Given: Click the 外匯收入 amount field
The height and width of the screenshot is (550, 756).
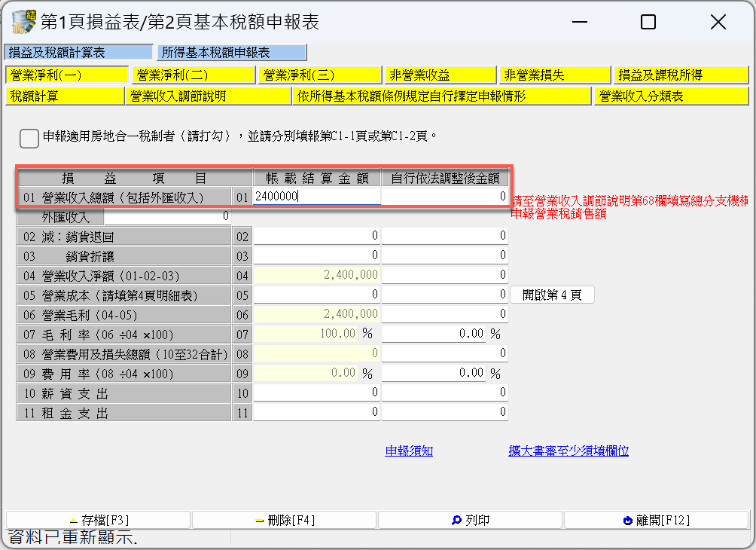Looking at the screenshot, I should click(x=167, y=216).
